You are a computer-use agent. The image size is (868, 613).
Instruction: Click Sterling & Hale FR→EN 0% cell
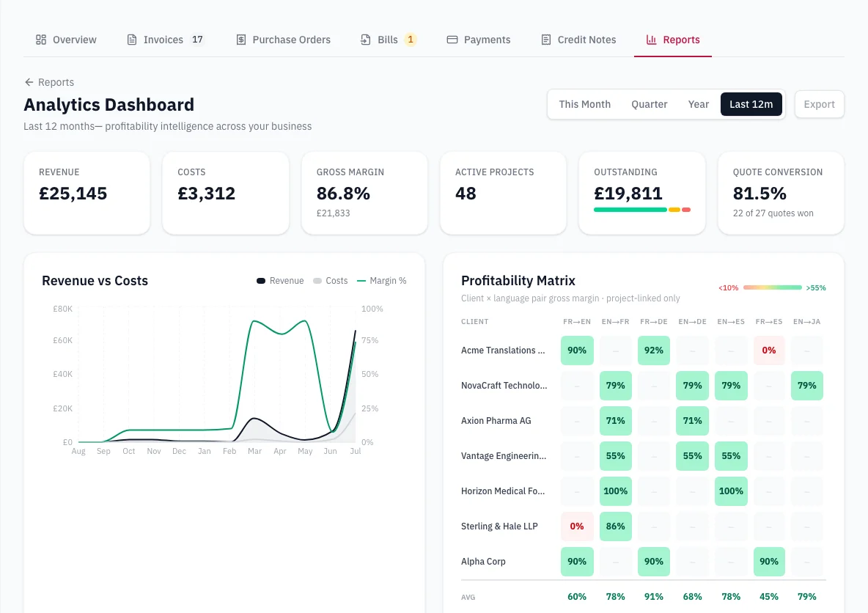(x=577, y=526)
